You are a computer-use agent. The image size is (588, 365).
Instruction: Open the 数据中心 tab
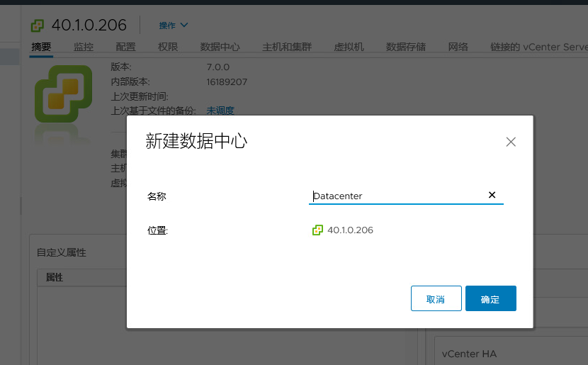tap(220, 47)
